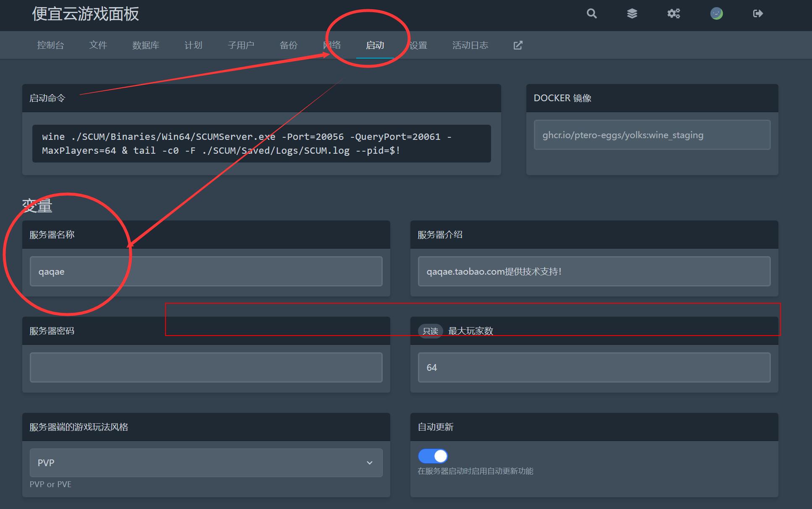This screenshot has height=509, width=812.
Task: Click the 服务器名称 input field
Action: 206,271
